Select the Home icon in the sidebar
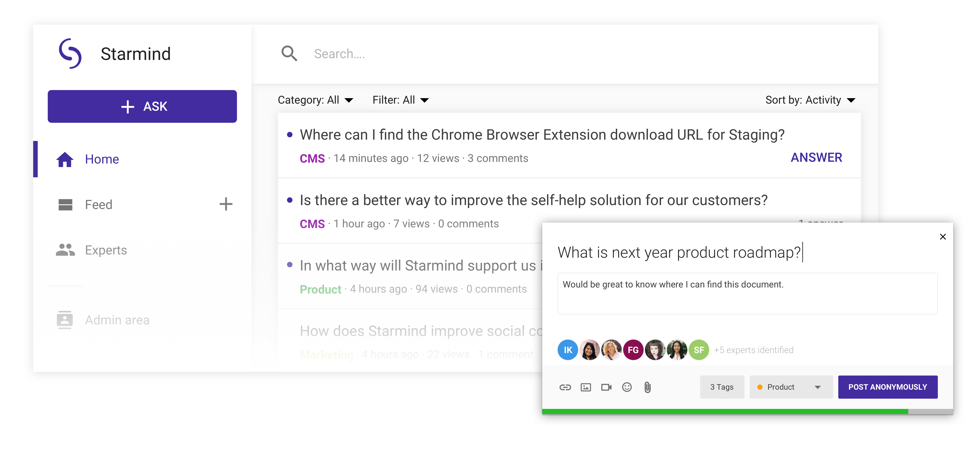 65,159
